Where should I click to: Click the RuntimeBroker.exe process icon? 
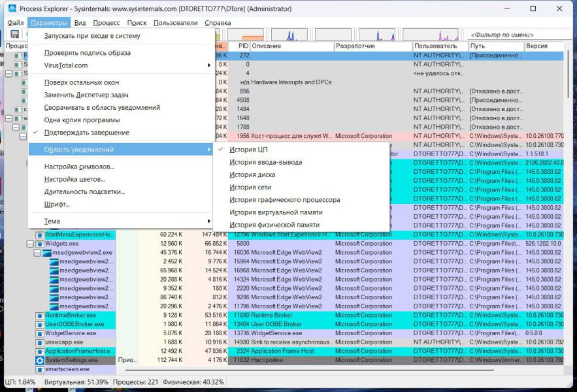coord(40,315)
